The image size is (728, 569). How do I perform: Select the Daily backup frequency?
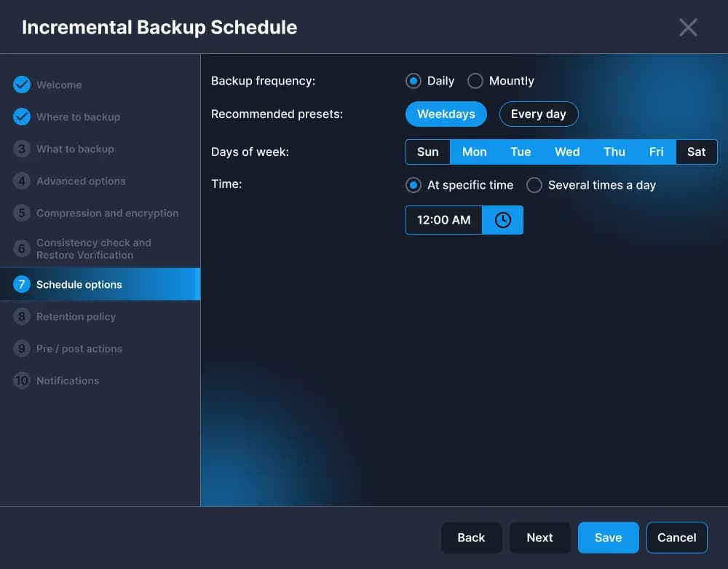tap(413, 81)
